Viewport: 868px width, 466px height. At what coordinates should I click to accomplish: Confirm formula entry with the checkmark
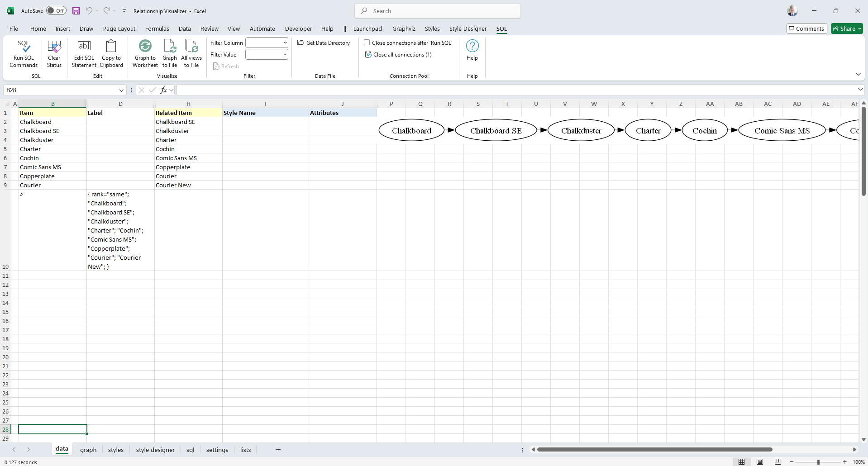click(153, 90)
